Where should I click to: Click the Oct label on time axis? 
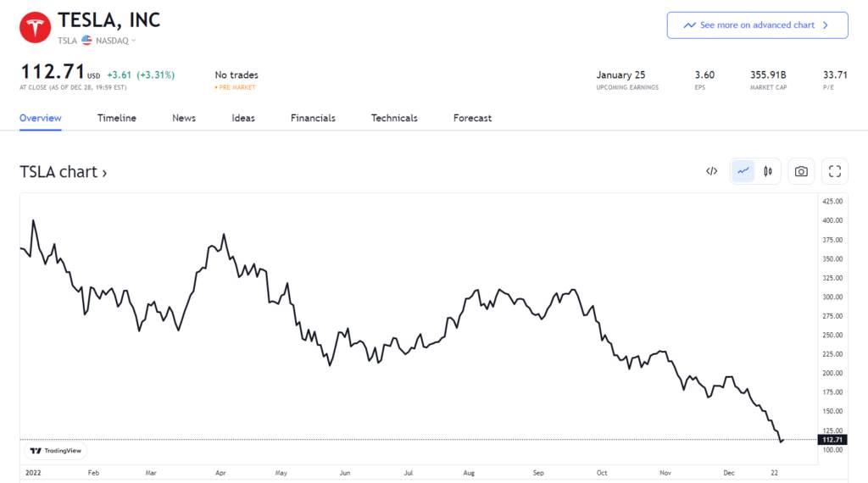[x=602, y=473]
